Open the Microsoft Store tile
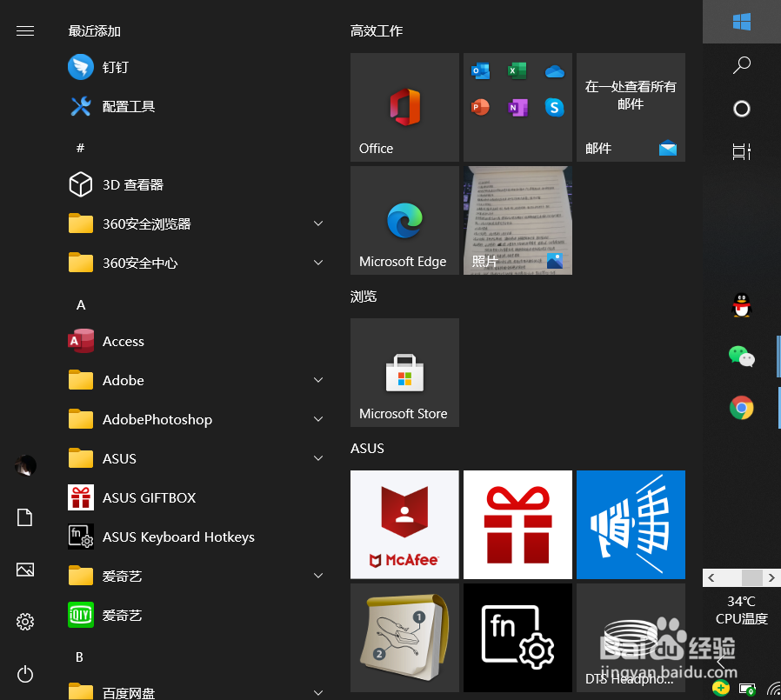 (404, 372)
